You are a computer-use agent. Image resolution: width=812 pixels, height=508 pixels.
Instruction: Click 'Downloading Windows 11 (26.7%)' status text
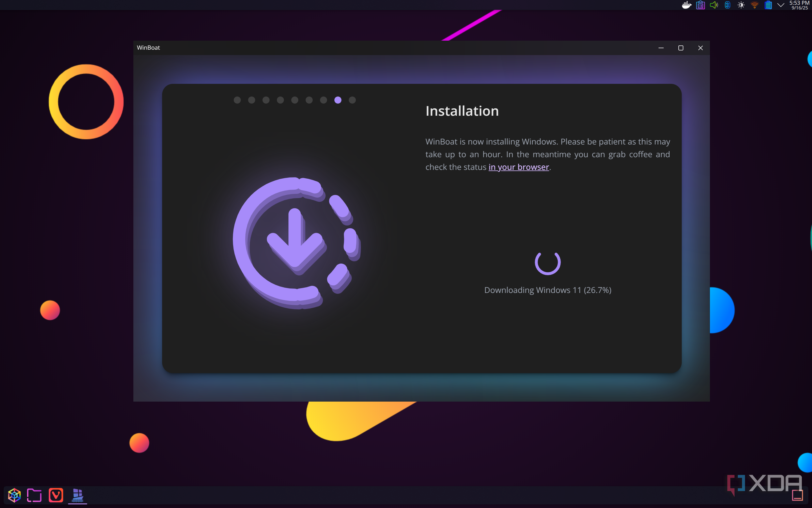[x=548, y=290]
